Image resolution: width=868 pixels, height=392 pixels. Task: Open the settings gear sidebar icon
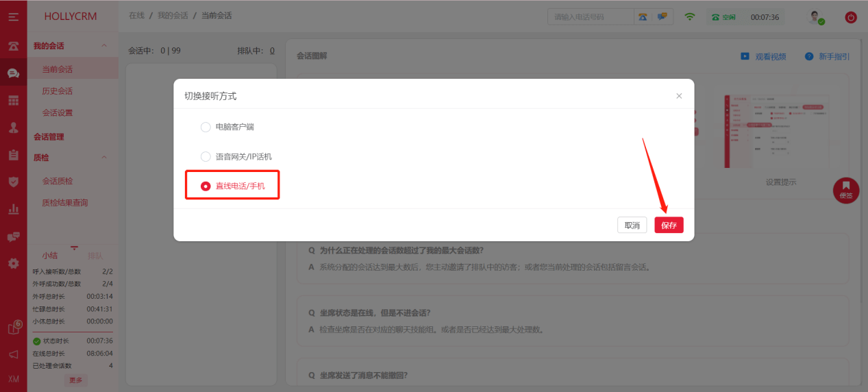13,263
